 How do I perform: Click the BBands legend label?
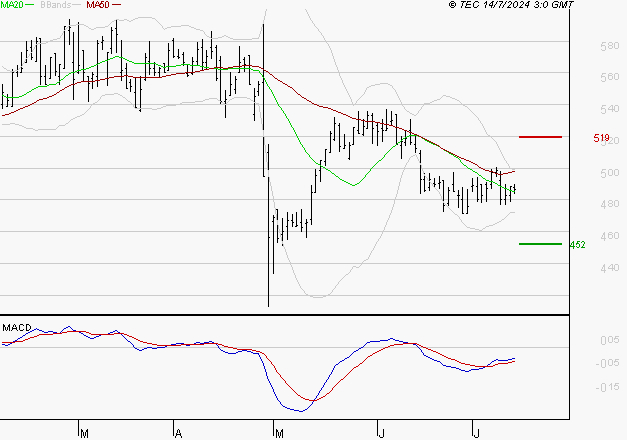point(56,5)
